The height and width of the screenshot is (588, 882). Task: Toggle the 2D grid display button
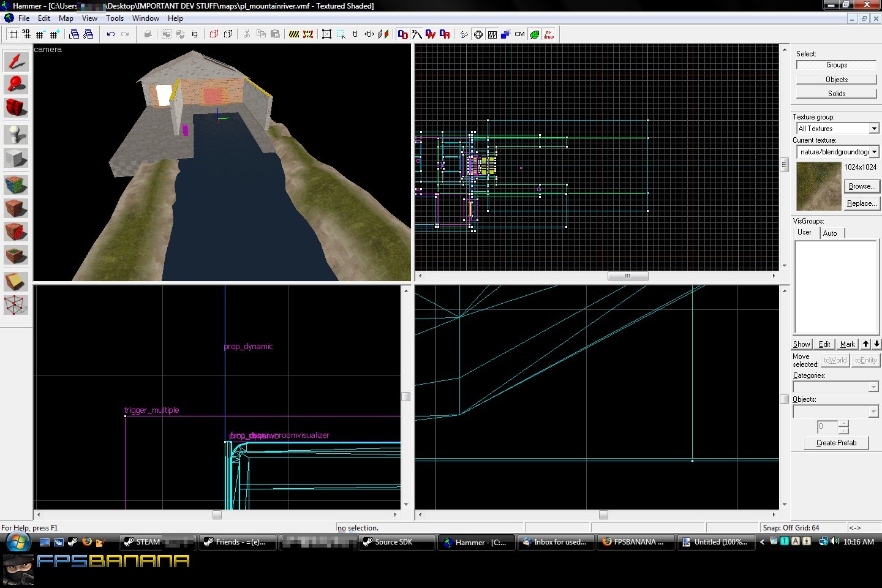point(13,34)
